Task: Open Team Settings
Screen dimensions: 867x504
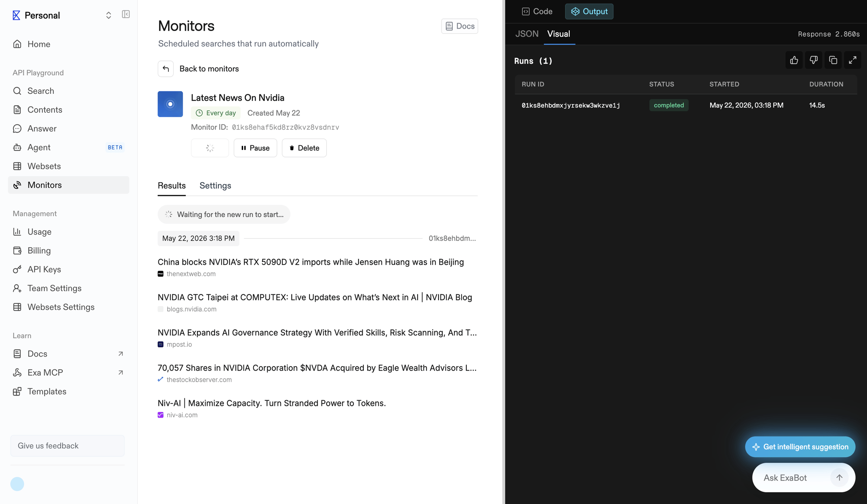Action: pos(69,288)
